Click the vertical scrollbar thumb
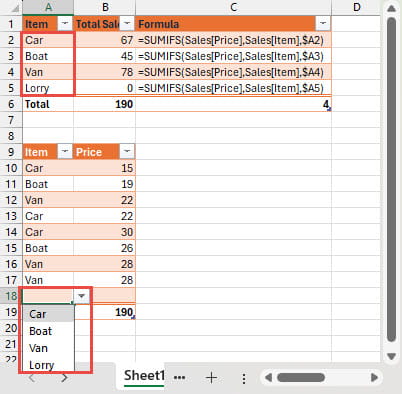This screenshot has height=394, width=402. pyautogui.click(x=391, y=180)
